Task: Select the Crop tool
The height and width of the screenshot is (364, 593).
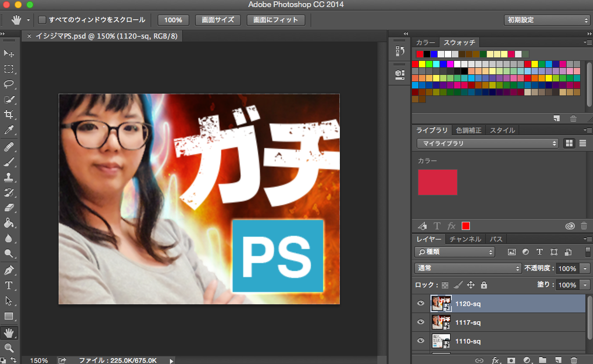Action: [9, 114]
